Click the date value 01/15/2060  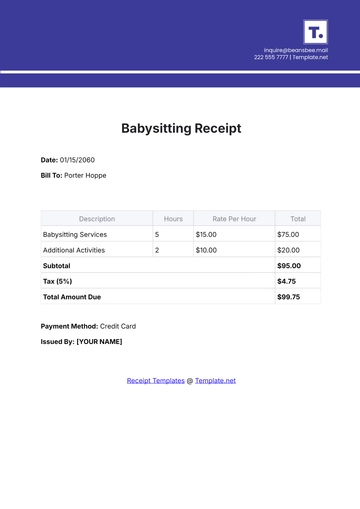(x=77, y=160)
